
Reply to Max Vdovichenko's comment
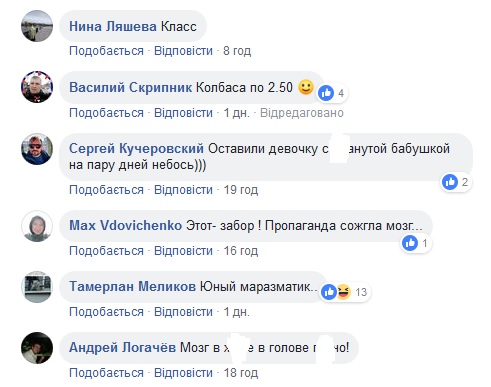(x=183, y=251)
